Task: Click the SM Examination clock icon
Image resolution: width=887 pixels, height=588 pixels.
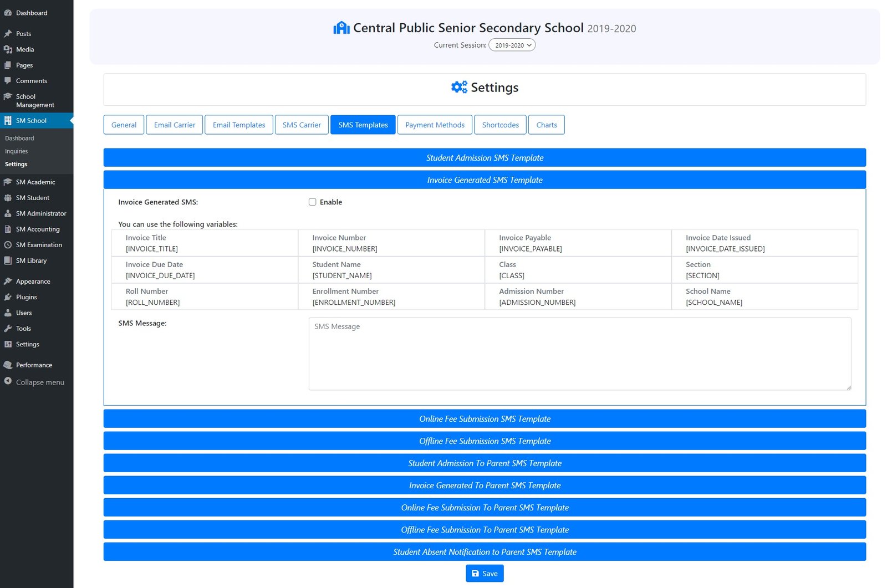Action: [8, 245]
